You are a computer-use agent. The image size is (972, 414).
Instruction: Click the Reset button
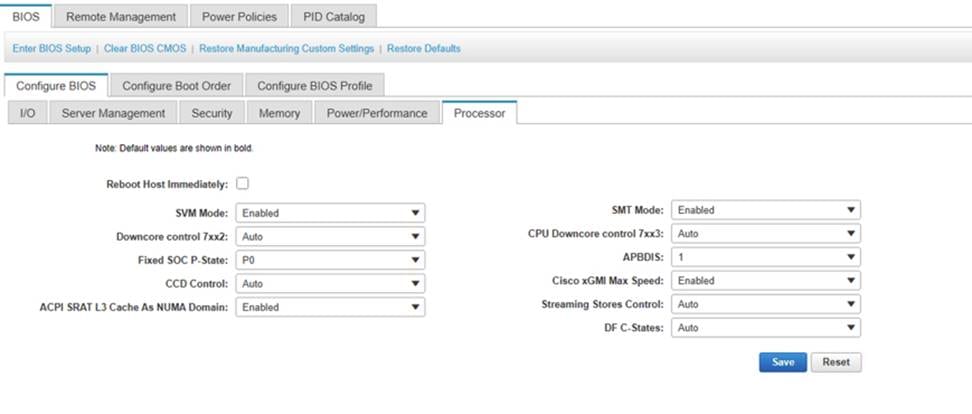click(836, 362)
